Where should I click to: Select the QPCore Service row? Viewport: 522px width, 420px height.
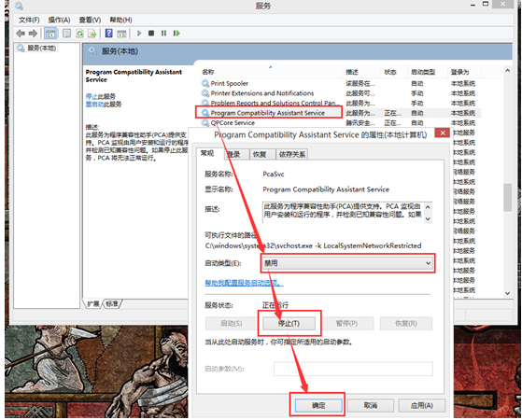point(339,123)
